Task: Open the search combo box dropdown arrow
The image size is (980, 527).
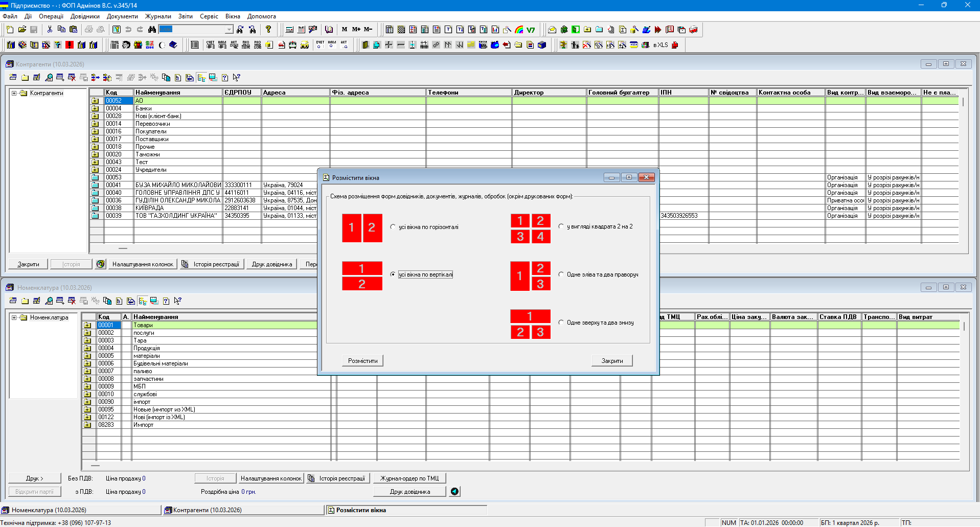Action: (x=229, y=30)
